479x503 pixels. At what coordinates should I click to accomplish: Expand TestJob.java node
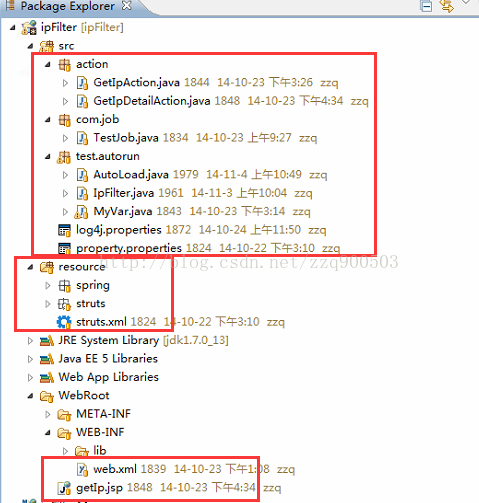pos(65,138)
